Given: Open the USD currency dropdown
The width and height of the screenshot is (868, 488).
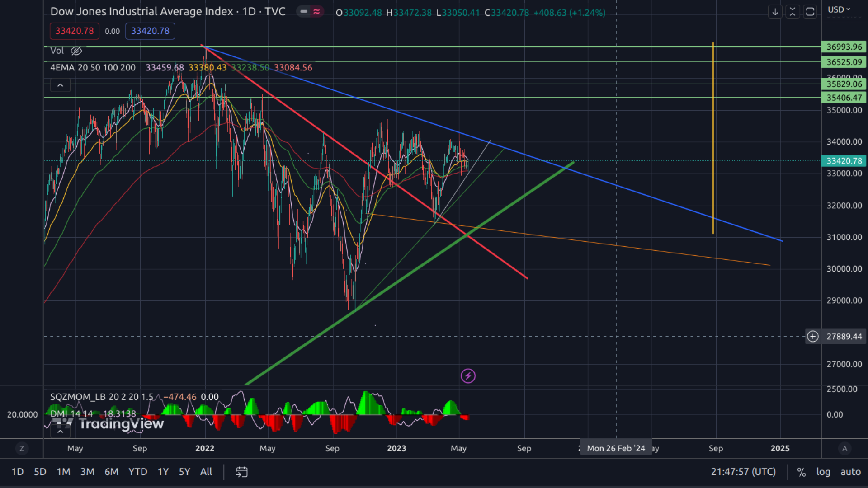Looking at the screenshot, I should click(x=839, y=9).
